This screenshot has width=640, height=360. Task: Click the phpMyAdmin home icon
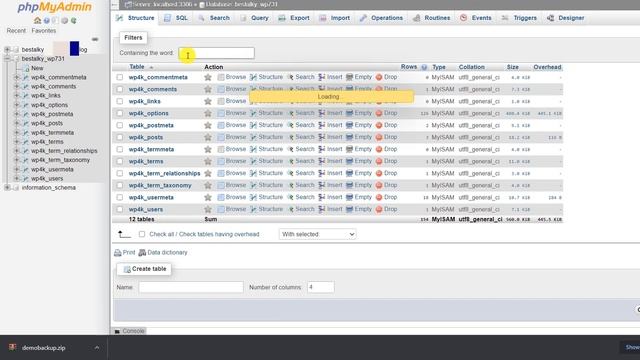(x=37, y=20)
